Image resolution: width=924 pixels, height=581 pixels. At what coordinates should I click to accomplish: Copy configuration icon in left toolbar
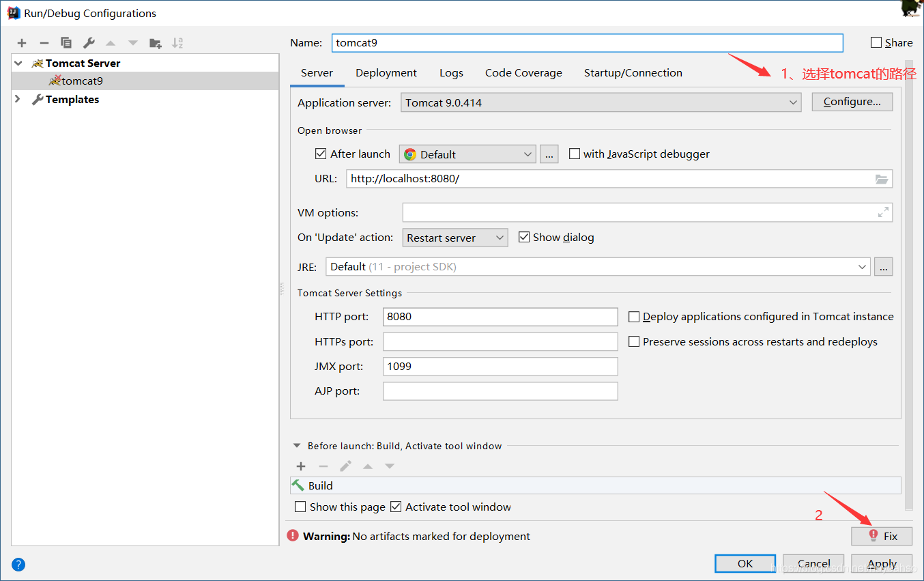point(66,43)
